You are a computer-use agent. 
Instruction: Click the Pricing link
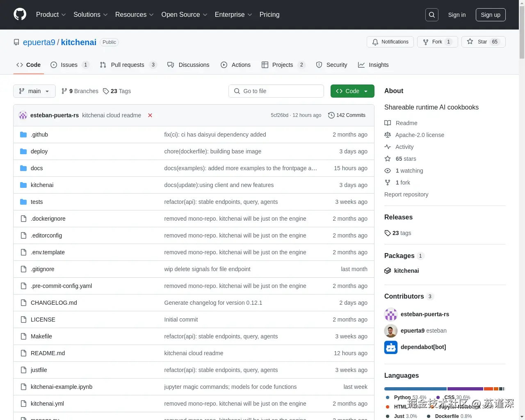pyautogui.click(x=269, y=14)
